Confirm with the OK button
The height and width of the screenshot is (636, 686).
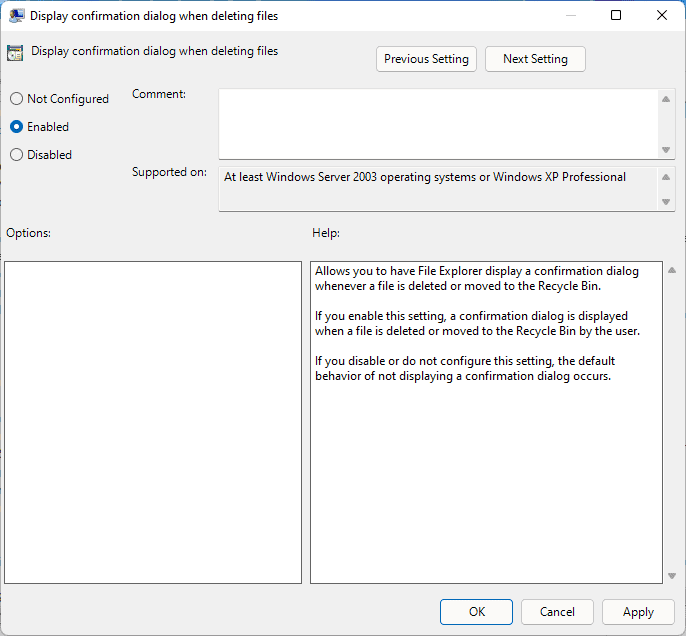coord(476,612)
